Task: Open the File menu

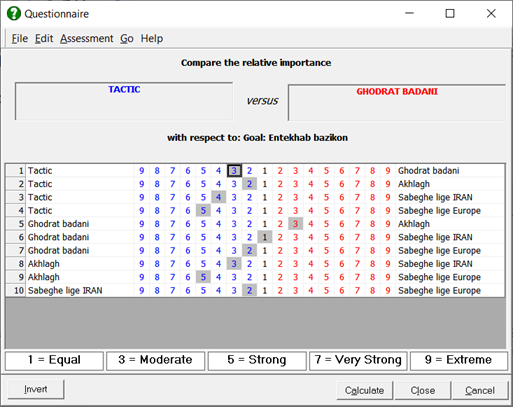Action: (20, 39)
